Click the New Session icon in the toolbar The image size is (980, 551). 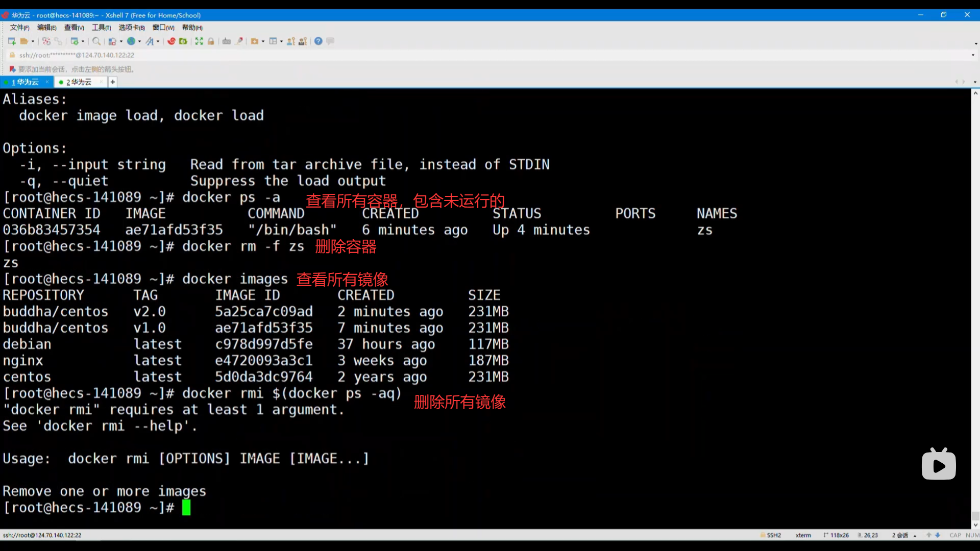point(12,41)
